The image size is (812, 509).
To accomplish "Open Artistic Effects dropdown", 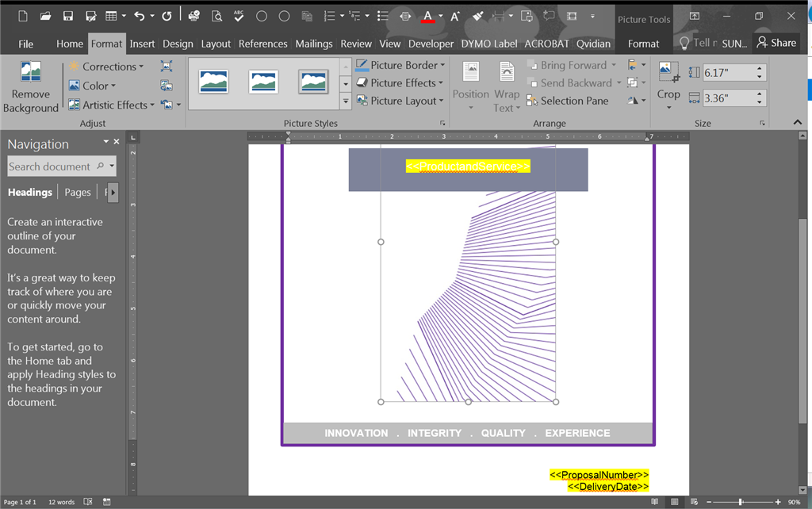I will click(112, 105).
